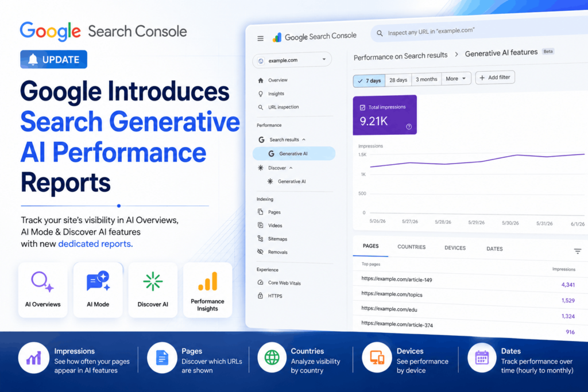Click the Performance Insights bar chart icon

[208, 281]
